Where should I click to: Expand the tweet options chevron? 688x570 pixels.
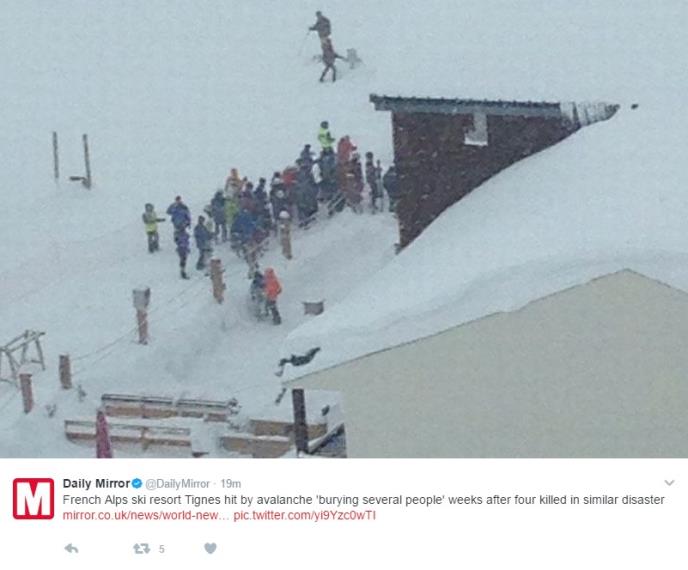tap(669, 483)
